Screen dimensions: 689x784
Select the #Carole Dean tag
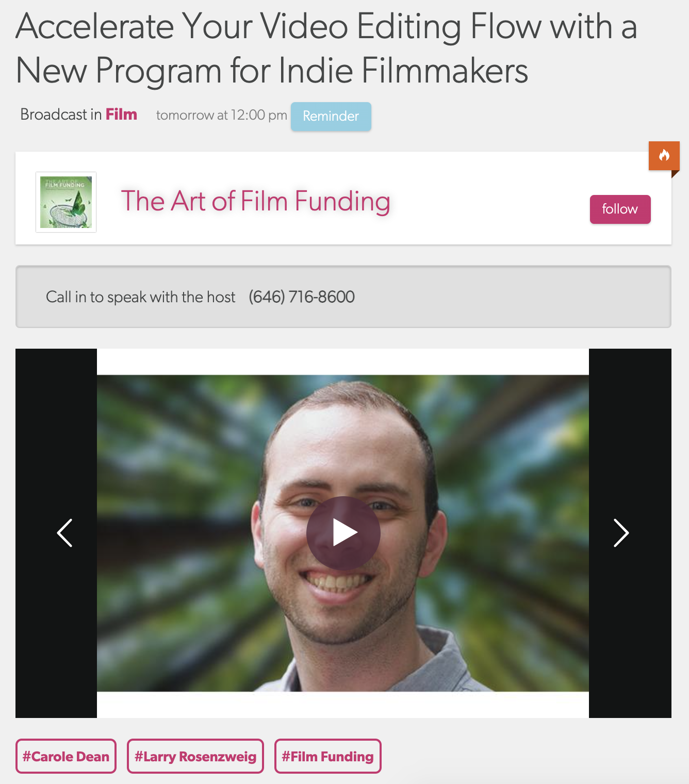66,756
